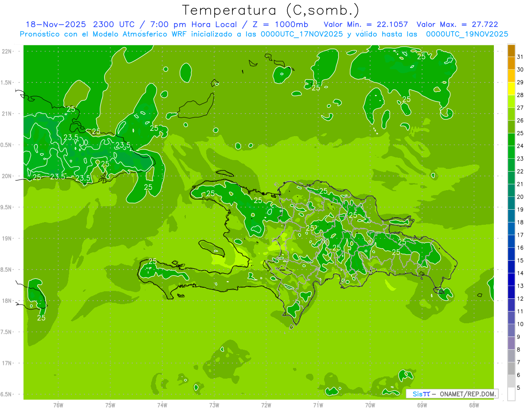Click the "75W" longitude axis label

110,405
